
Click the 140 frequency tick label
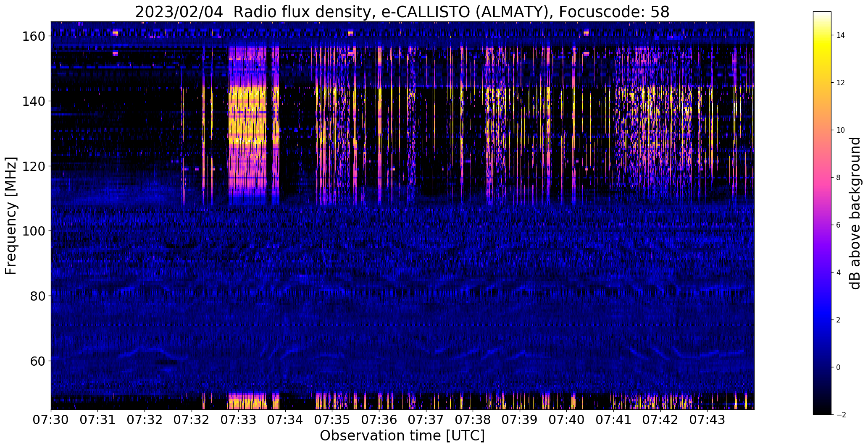point(34,101)
